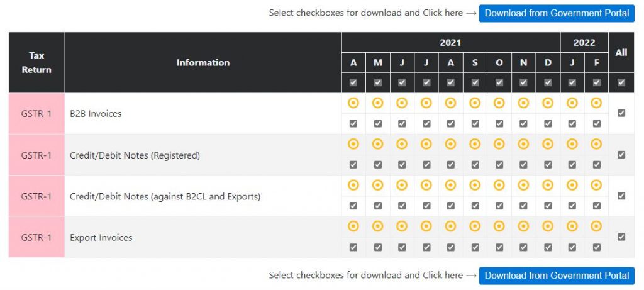Click the B2B Invoices April 2021 status icon
Image resolution: width=644 pixels, height=290 pixels.
click(353, 103)
